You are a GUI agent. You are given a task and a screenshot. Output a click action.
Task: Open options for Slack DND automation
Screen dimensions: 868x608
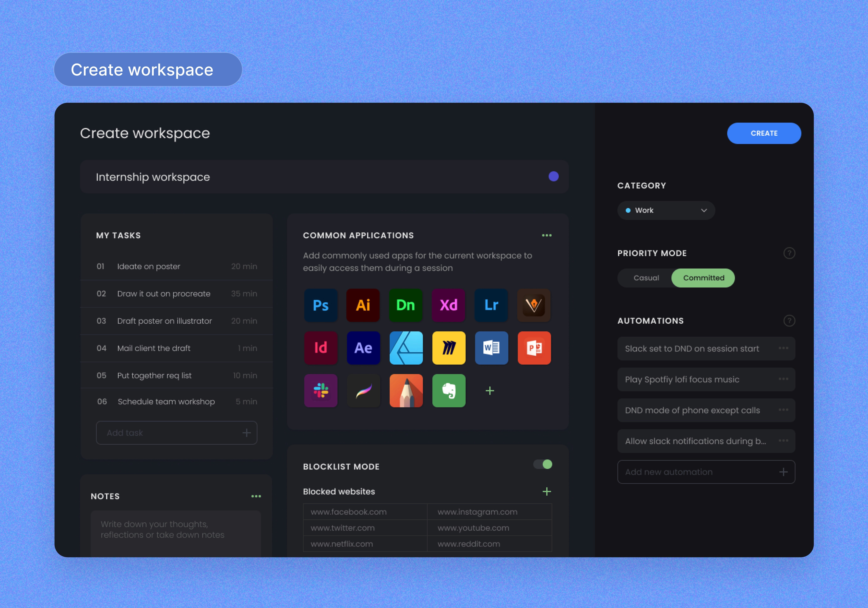coord(783,348)
